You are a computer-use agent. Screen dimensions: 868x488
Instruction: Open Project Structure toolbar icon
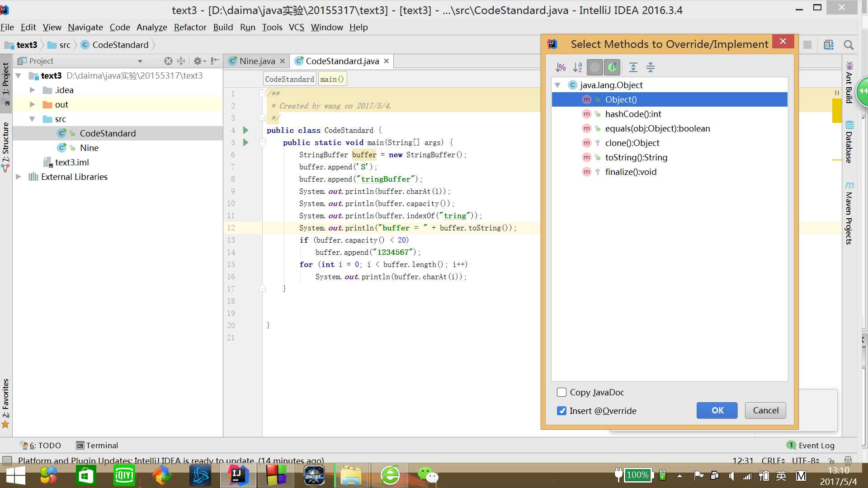[x=829, y=45]
